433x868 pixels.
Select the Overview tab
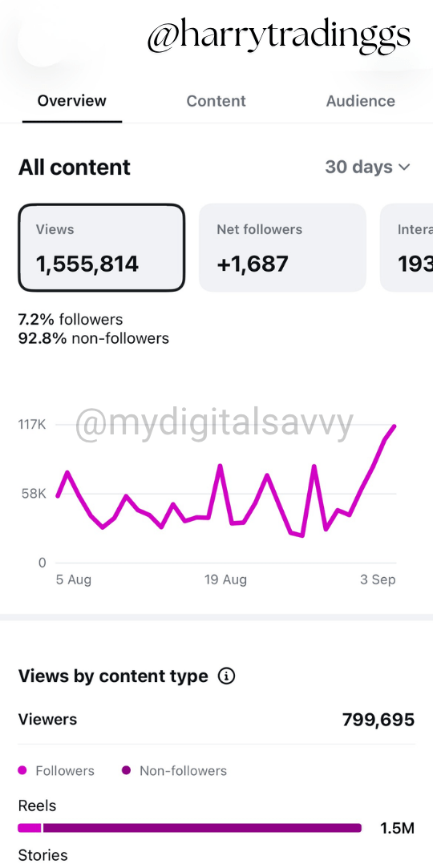(x=72, y=101)
